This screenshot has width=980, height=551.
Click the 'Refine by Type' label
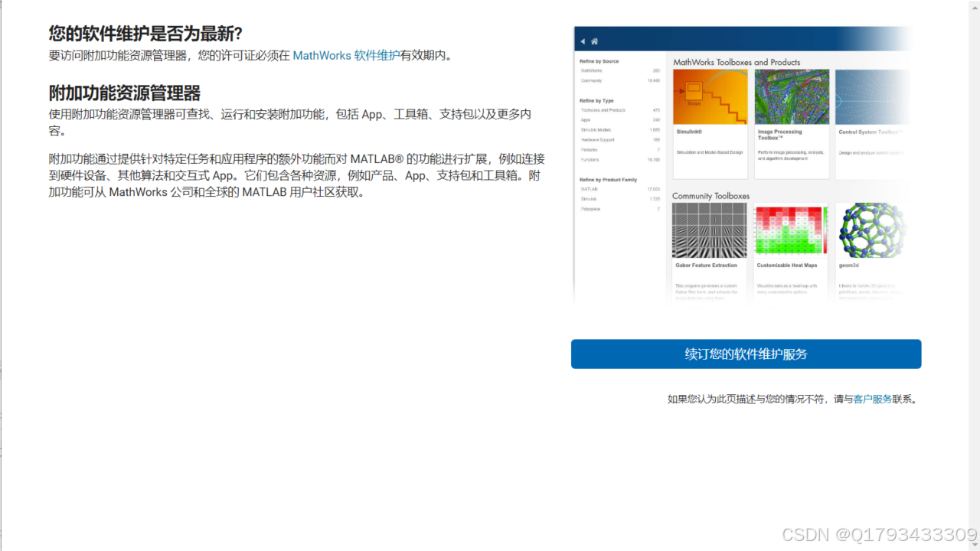(x=596, y=100)
